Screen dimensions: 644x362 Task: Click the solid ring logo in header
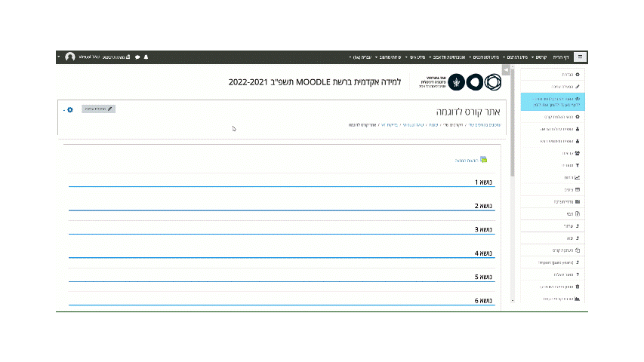pyautogui.click(x=475, y=82)
